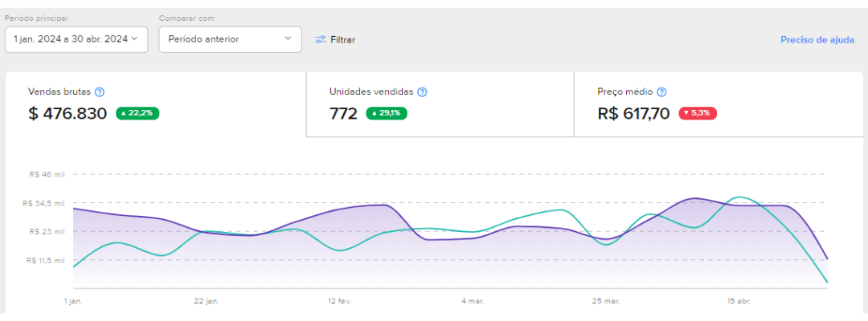Click the red 5,3% decrease badge

(698, 113)
